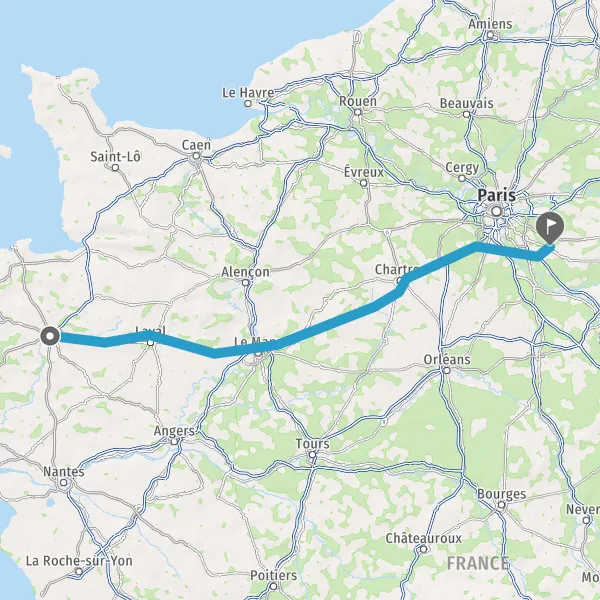Click the Caen city dot
Image resolution: width=600 pixels, height=600 pixels.
pos(196,156)
